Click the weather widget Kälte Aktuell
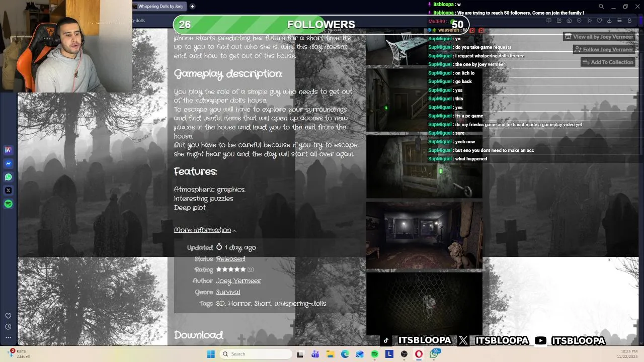 pos(19,354)
